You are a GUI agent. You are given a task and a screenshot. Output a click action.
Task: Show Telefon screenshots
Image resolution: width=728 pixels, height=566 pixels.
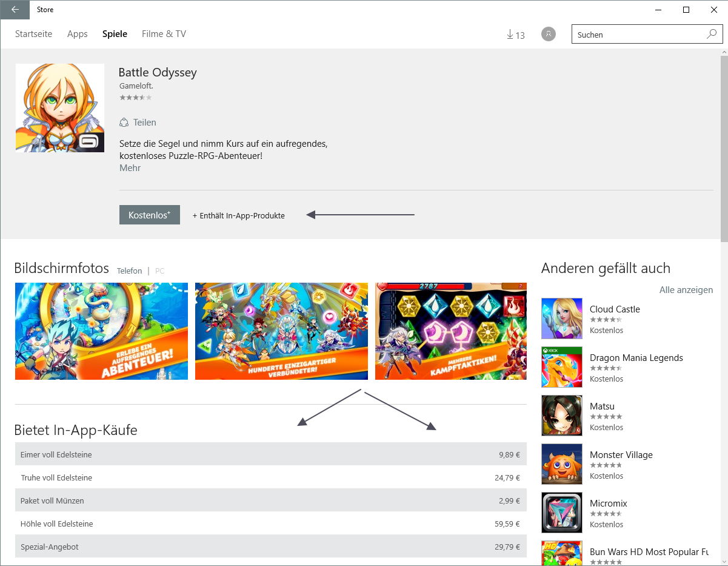(129, 271)
